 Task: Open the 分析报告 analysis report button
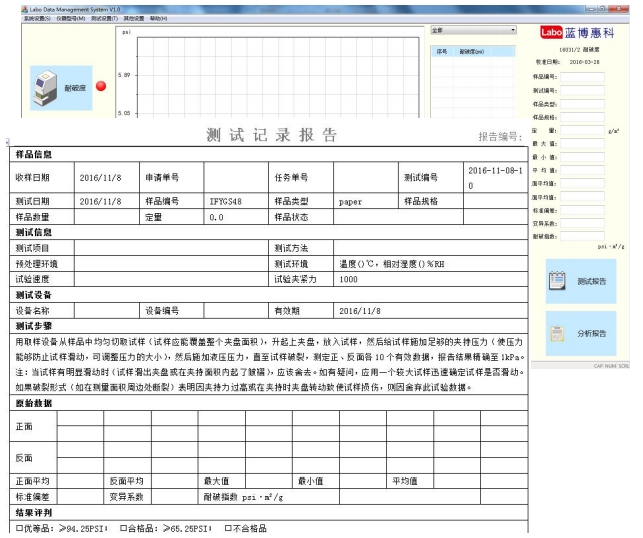(581, 333)
